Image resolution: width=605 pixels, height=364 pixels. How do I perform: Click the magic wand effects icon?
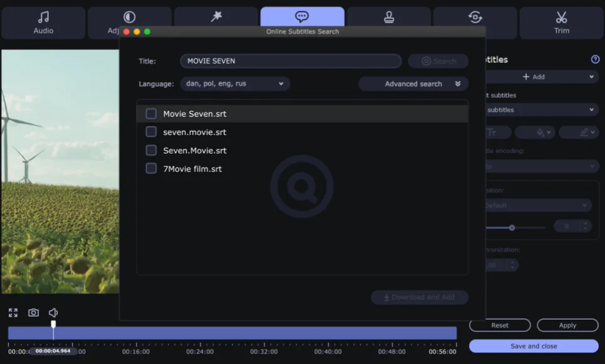click(216, 18)
